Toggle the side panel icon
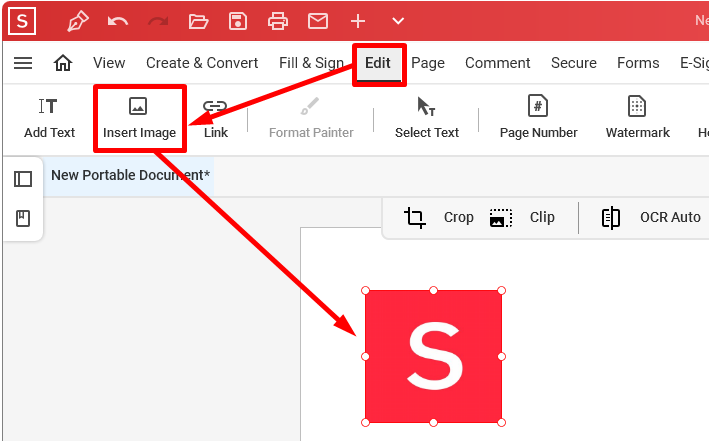709x441 pixels. tap(23, 179)
